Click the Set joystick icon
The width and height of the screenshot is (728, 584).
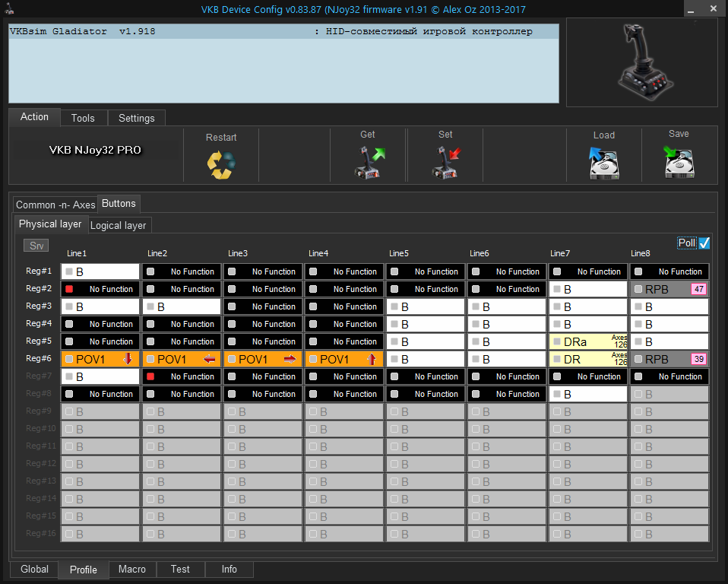(x=446, y=163)
